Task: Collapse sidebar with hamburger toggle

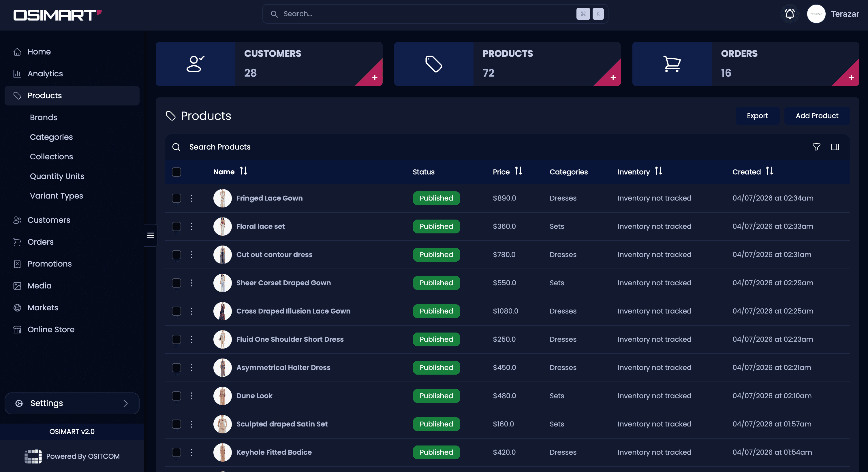Action: [151, 235]
